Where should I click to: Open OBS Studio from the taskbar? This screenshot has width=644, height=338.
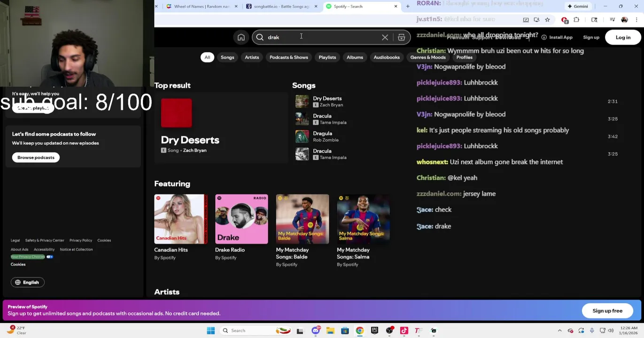click(x=389, y=330)
